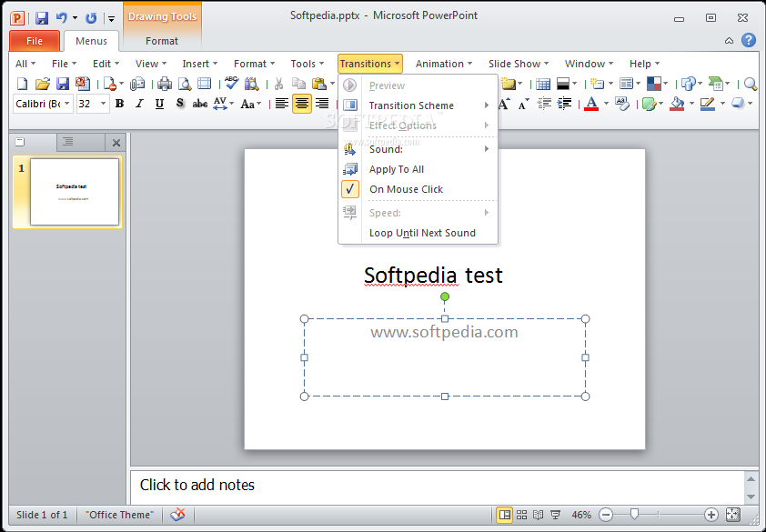Adjust the zoom slider handle
This screenshot has width=766, height=532.
[634, 514]
